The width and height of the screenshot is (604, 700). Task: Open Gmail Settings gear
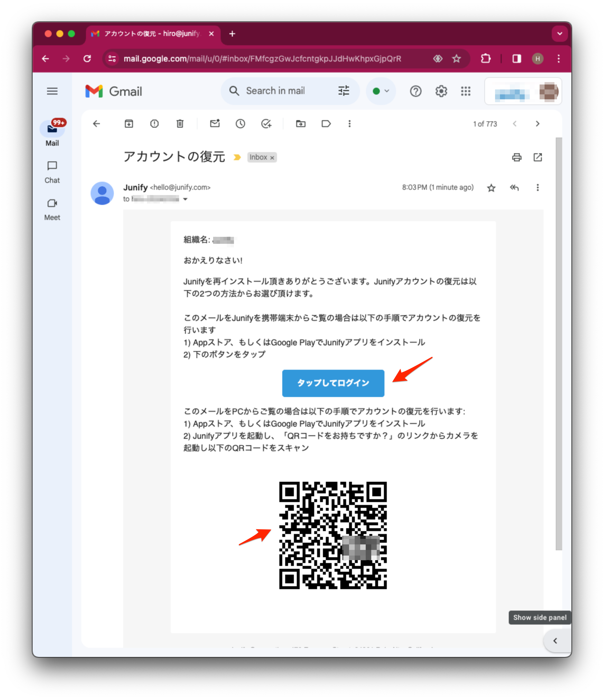tap(441, 91)
